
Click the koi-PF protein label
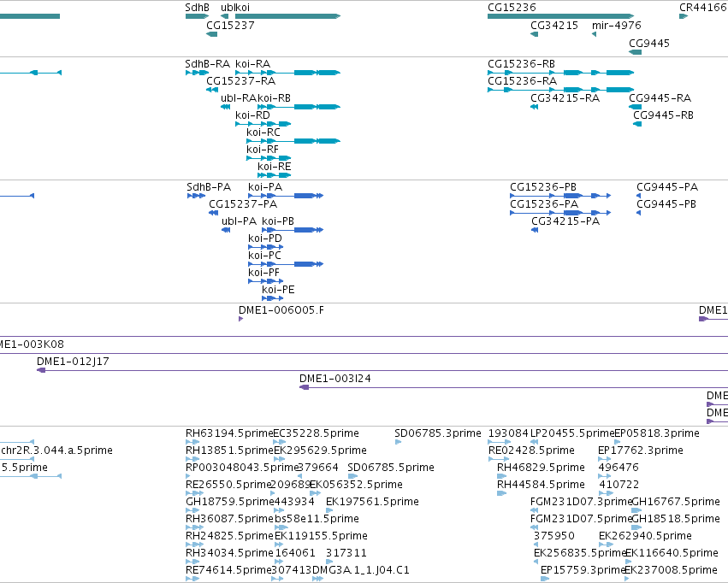[263, 273]
